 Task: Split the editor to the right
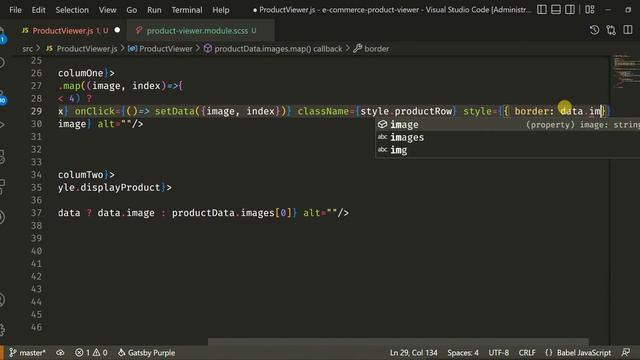click(628, 30)
